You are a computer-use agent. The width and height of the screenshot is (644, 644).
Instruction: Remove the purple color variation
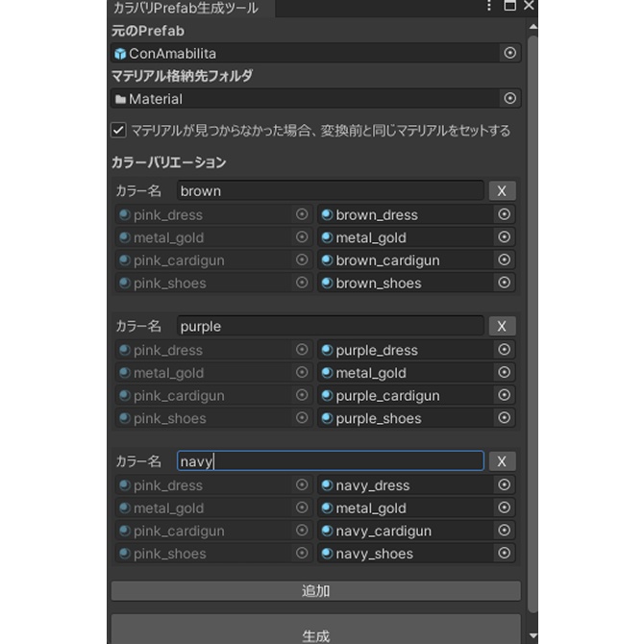tap(502, 326)
